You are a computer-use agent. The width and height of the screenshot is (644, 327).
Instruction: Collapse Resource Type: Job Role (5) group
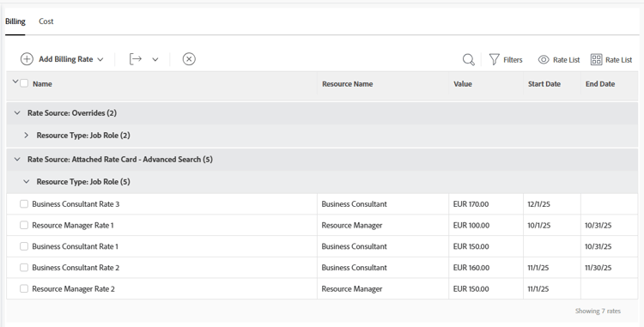click(x=27, y=181)
